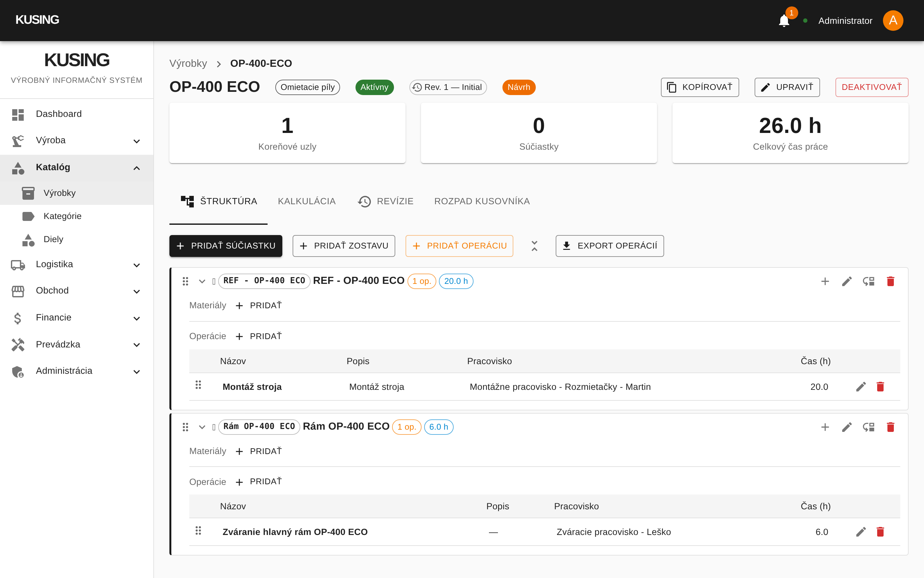Click PRIDAŤ OPERÁCIU button
This screenshot has height=578, width=924.
click(x=459, y=246)
